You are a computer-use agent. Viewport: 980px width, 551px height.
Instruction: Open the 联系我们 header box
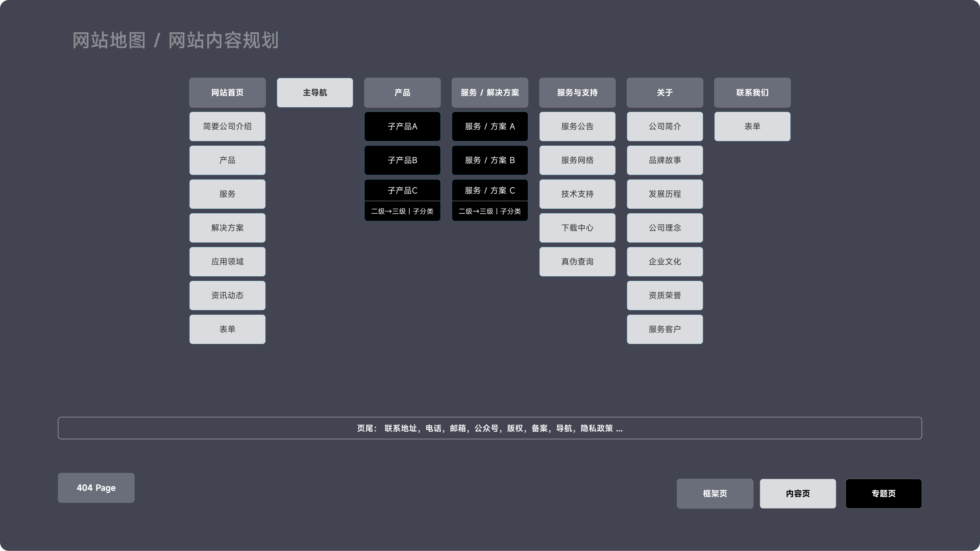click(x=752, y=92)
